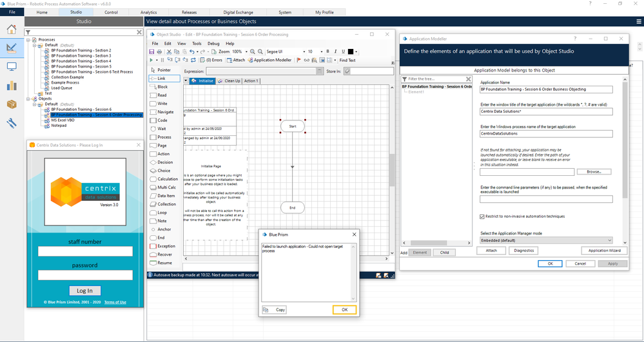Click the Print icon in Object Studio

(159, 52)
